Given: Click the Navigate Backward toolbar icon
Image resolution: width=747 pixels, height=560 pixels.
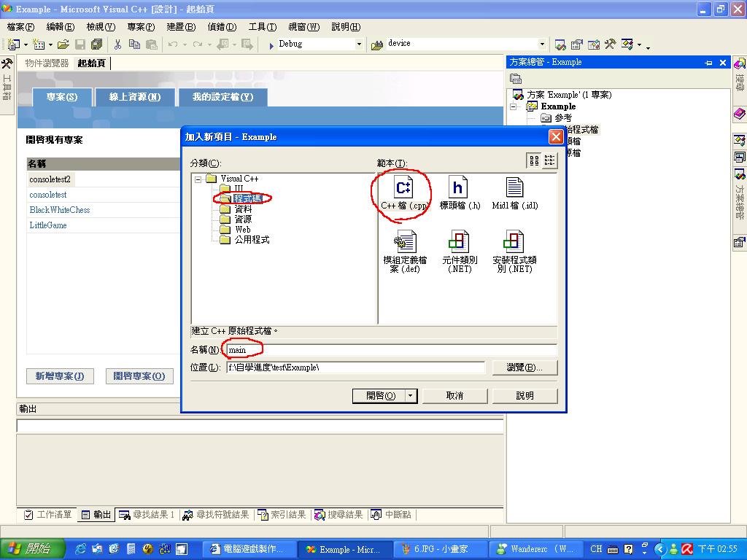Looking at the screenshot, I should [x=222, y=44].
